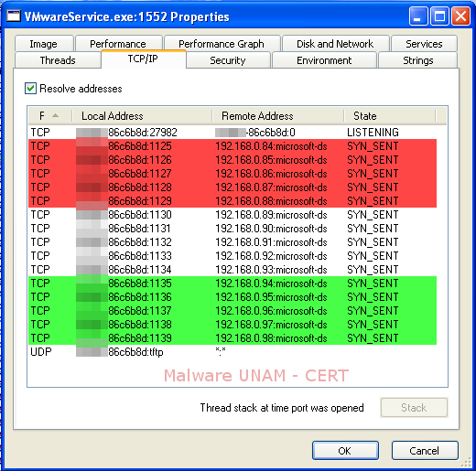Viewport: 476px width, 471px height.
Task: Select the UDP tftp row
Action: (233, 352)
